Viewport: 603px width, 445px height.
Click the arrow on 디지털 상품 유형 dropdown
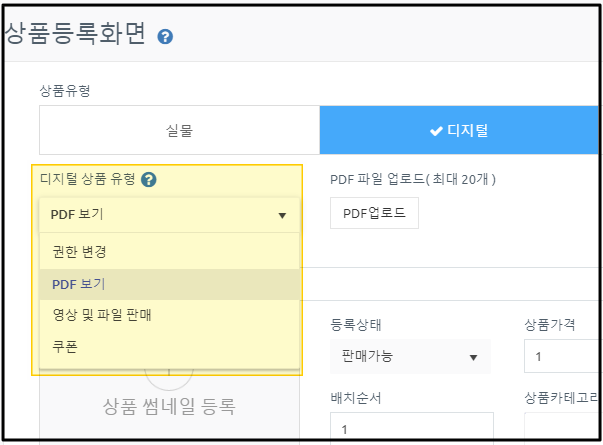(282, 215)
